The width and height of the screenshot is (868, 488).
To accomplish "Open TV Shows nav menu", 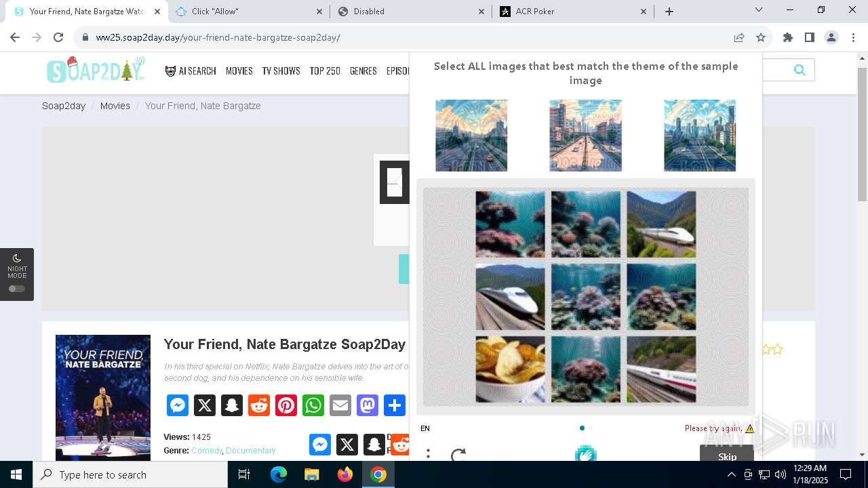I will coord(281,70).
